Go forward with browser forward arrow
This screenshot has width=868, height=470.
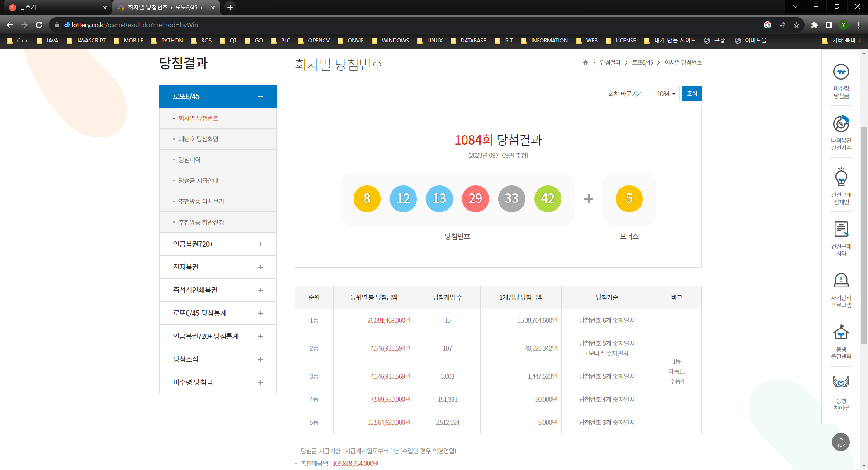click(24, 25)
